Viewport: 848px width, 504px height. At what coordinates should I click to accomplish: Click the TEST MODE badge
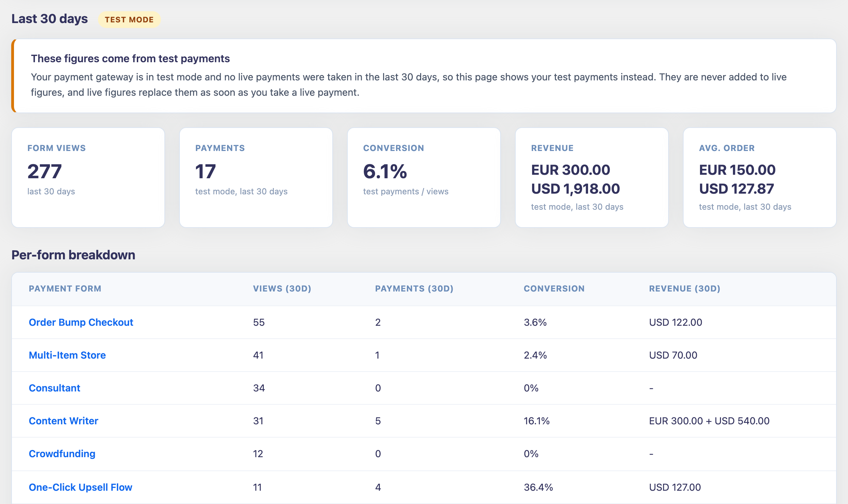tap(129, 20)
